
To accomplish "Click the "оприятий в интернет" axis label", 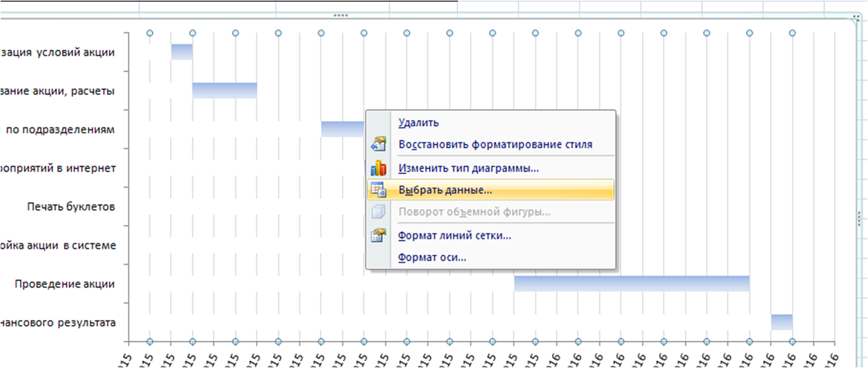I will [58, 168].
